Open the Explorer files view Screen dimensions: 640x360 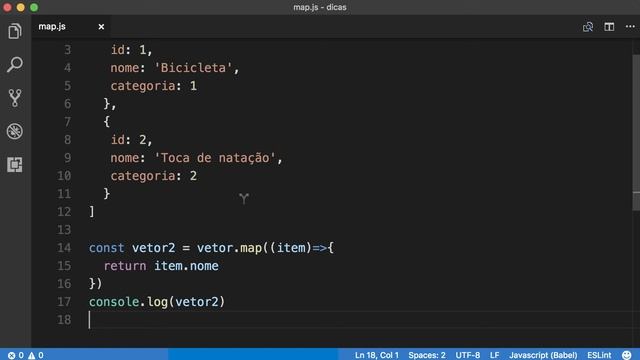15,31
